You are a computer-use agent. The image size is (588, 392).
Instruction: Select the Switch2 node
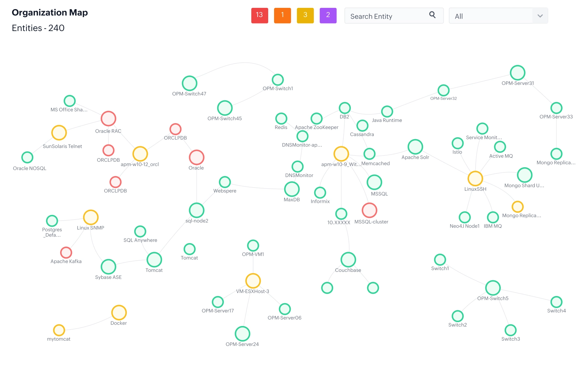[x=458, y=316]
